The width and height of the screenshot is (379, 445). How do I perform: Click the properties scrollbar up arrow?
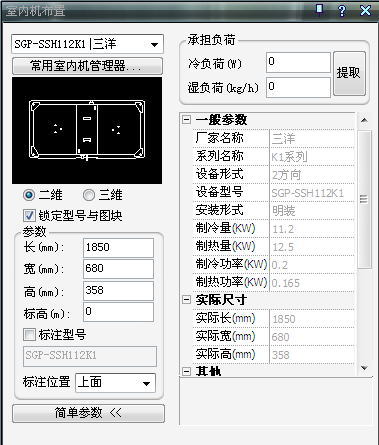click(364, 120)
